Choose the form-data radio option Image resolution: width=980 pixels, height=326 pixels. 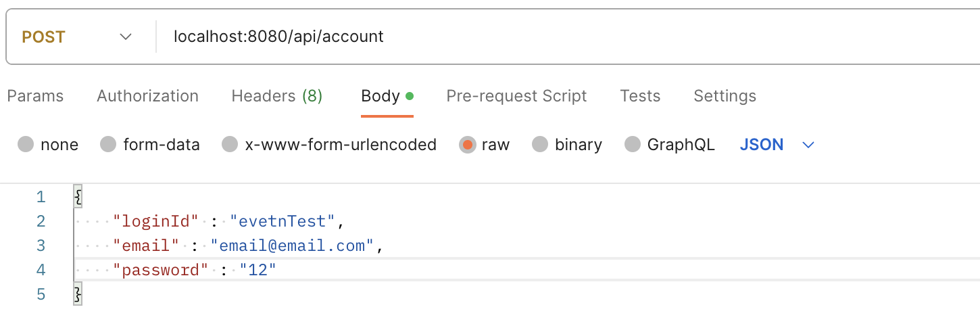coord(108,145)
